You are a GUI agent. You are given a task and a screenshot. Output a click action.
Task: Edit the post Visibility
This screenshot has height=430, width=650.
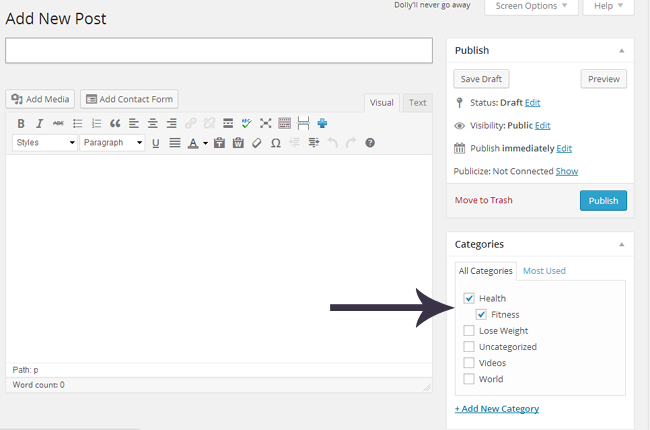pyautogui.click(x=542, y=126)
